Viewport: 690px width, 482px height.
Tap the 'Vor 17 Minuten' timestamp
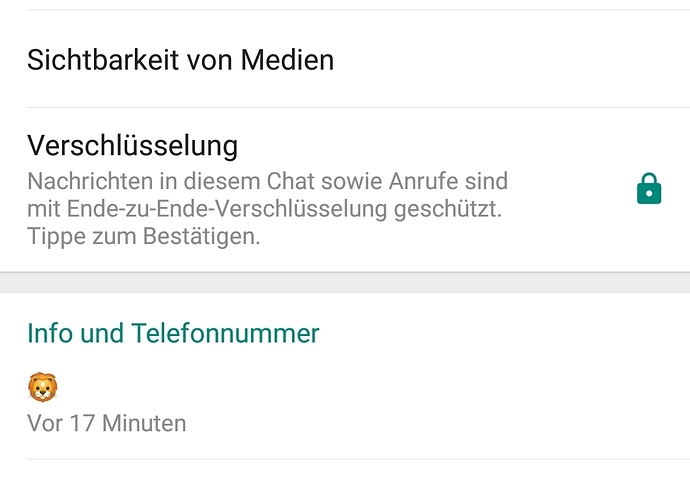[x=106, y=423]
